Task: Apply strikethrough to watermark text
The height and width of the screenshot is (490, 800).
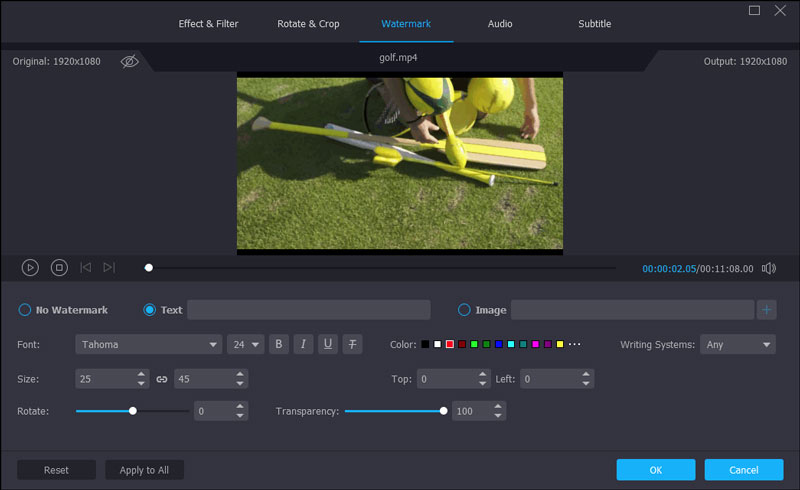Action: [352, 344]
